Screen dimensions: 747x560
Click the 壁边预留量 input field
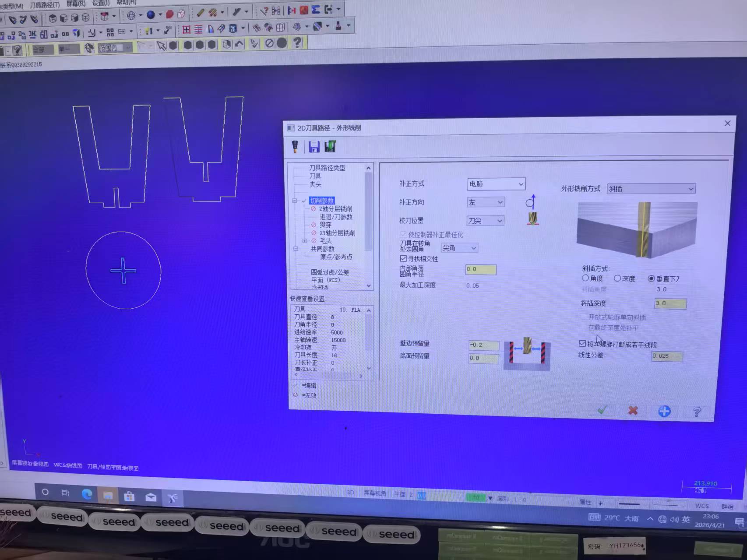(484, 345)
